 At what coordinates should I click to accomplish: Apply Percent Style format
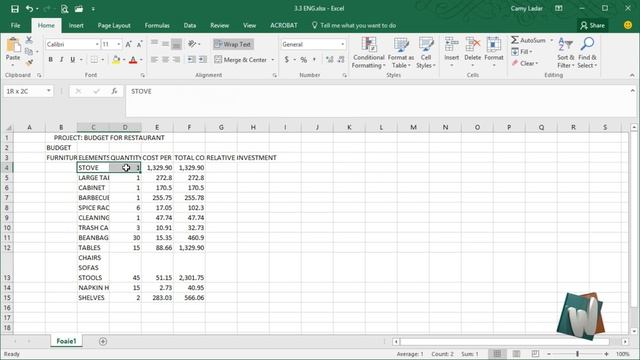tap(304, 60)
